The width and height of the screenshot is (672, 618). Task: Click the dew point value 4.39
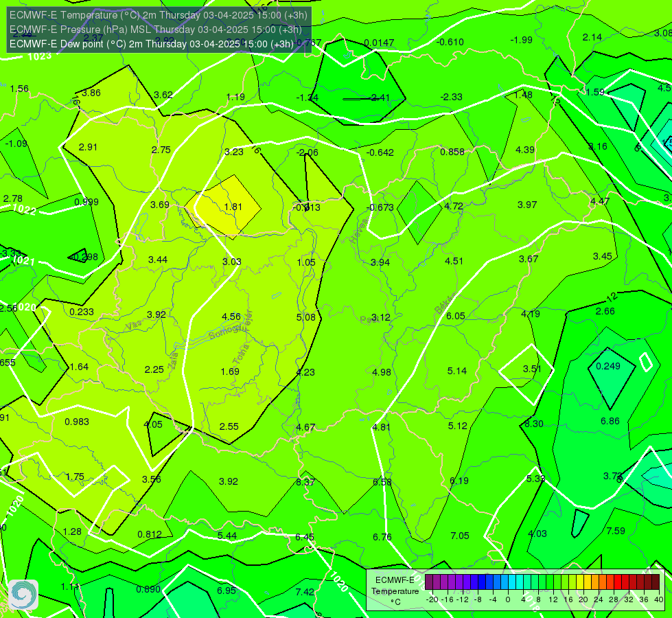point(525,150)
